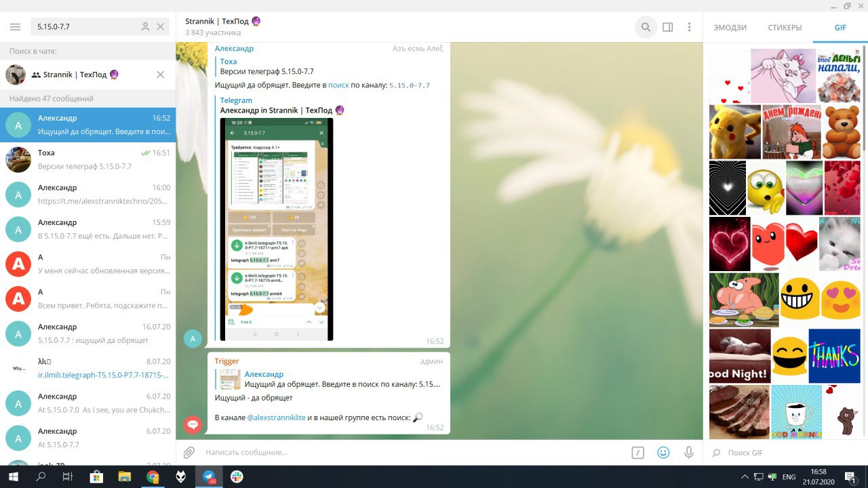Select the GIF tab

click(x=840, y=28)
